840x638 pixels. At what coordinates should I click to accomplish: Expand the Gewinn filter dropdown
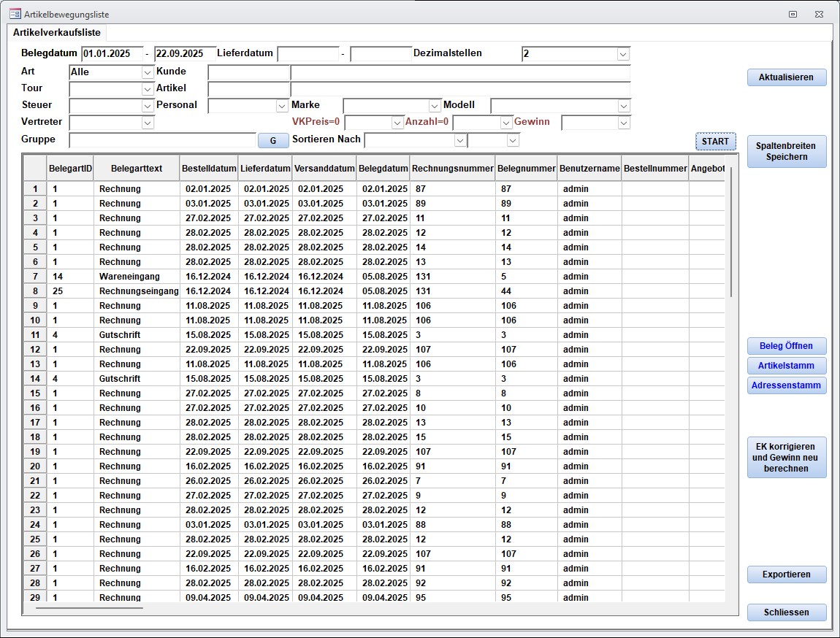623,123
